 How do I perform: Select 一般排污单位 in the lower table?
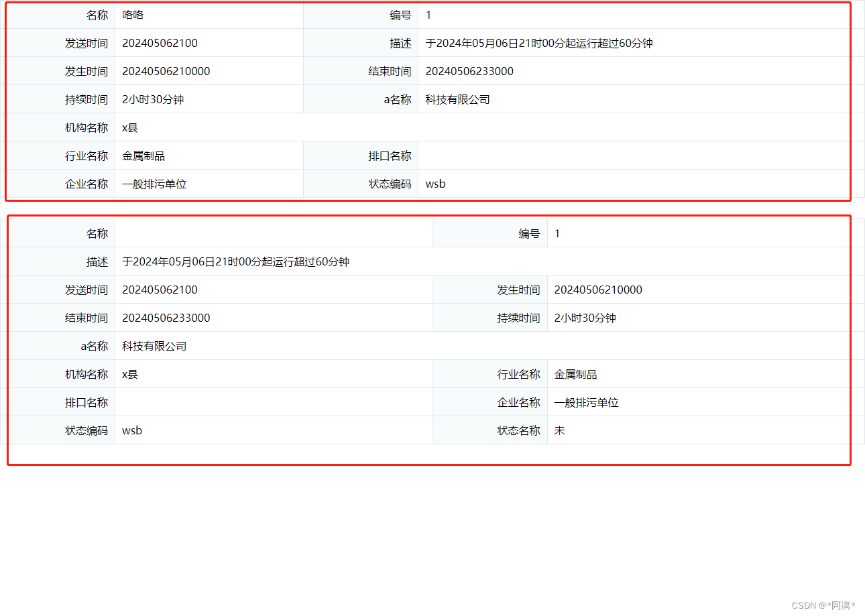(x=586, y=402)
